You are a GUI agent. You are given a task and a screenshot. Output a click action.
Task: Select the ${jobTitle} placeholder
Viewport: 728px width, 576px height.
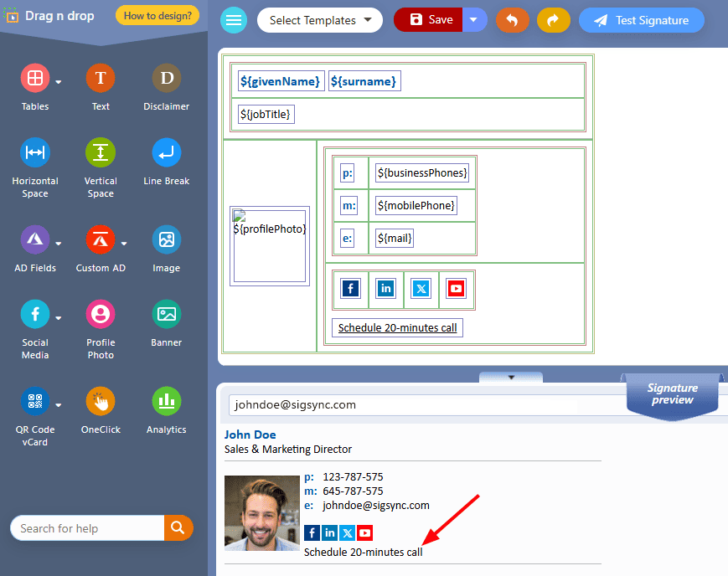266,114
